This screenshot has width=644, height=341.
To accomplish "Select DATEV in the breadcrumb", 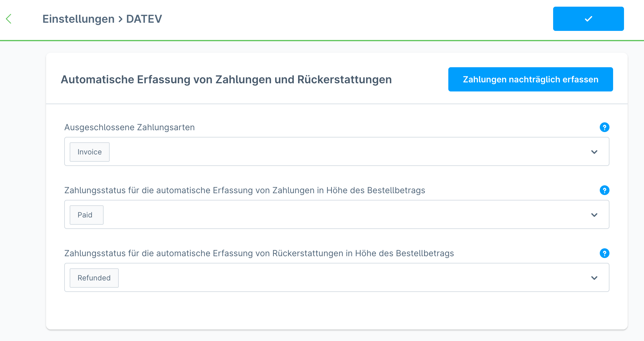I will pyautogui.click(x=144, y=19).
